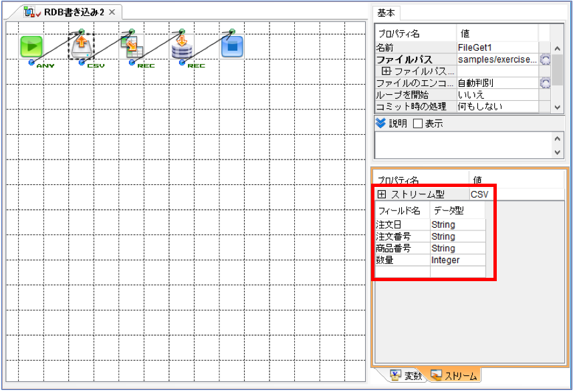Close the RDB書き込み2 tab

pyautogui.click(x=112, y=12)
